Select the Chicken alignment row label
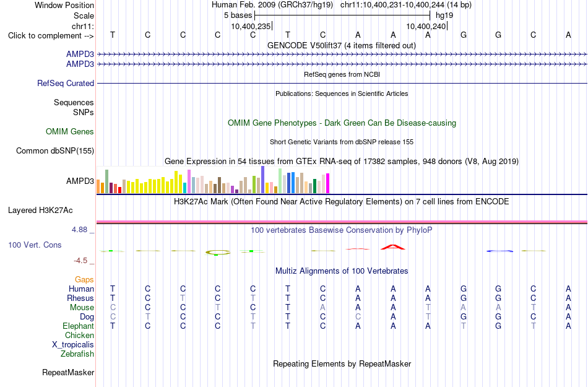Image resolution: width=588 pixels, height=387 pixels. [x=79, y=335]
